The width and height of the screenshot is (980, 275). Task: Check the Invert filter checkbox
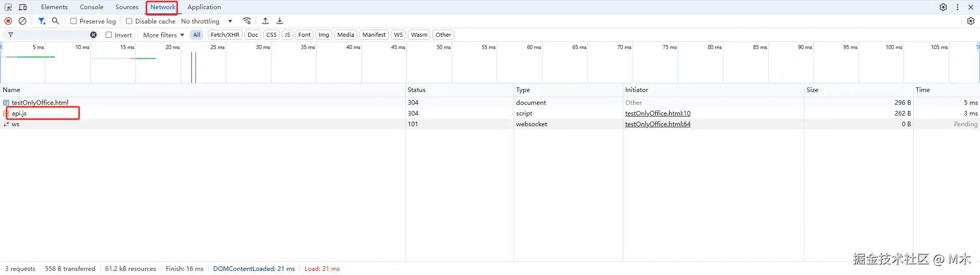pos(109,35)
